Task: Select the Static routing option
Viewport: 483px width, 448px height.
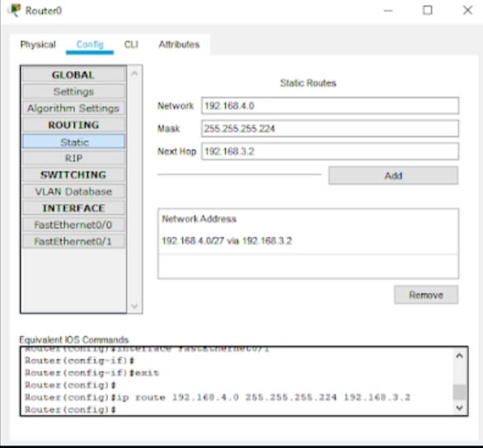Action: 73,142
